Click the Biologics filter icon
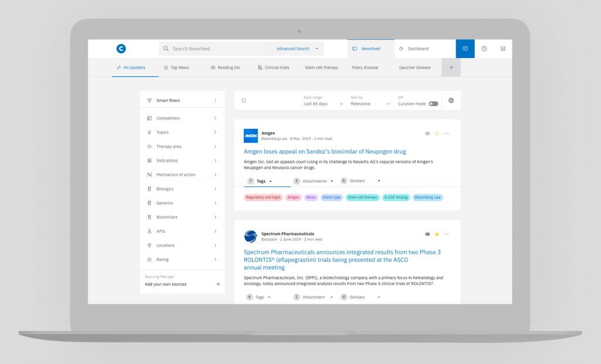 [150, 189]
